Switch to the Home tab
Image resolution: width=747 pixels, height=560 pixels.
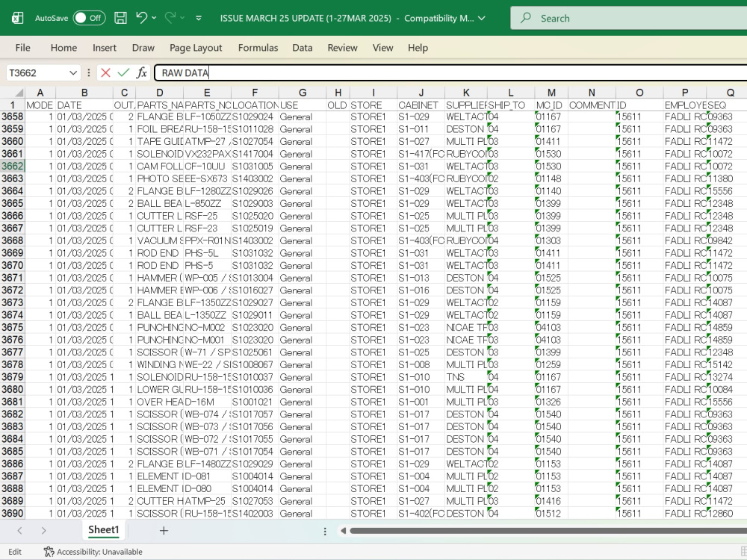[x=63, y=48]
